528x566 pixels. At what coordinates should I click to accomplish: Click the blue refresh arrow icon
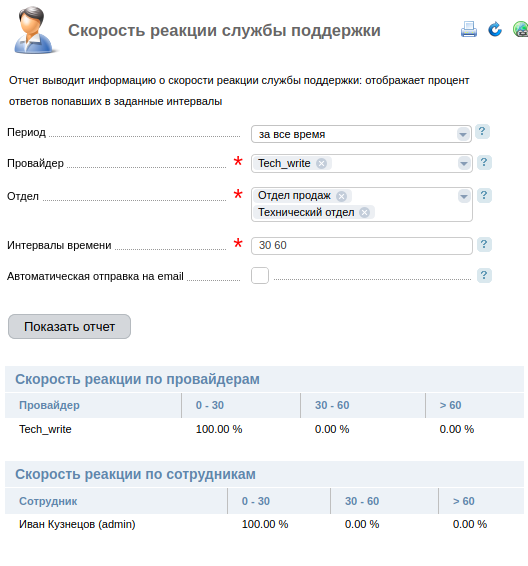click(x=495, y=29)
